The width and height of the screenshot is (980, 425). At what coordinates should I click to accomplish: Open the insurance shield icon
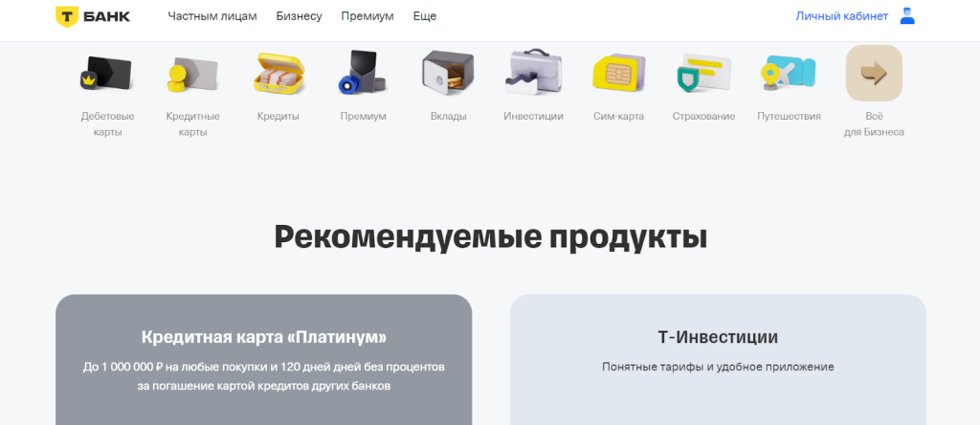point(703,73)
